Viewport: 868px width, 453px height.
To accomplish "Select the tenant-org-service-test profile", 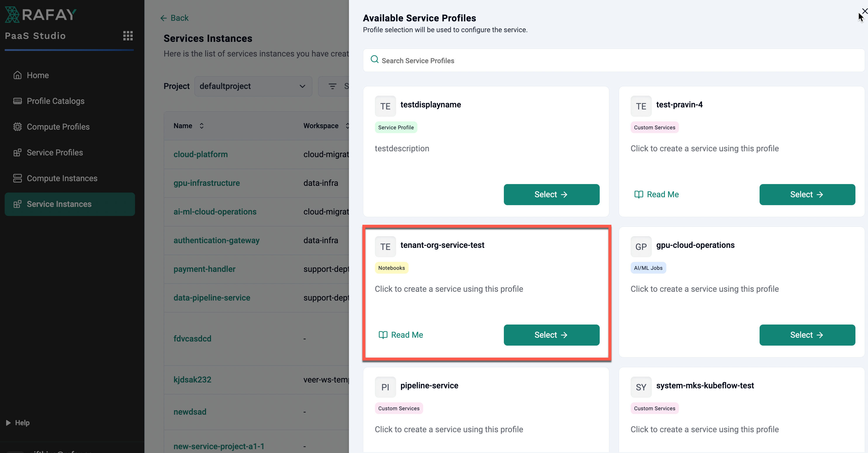I will click(551, 334).
